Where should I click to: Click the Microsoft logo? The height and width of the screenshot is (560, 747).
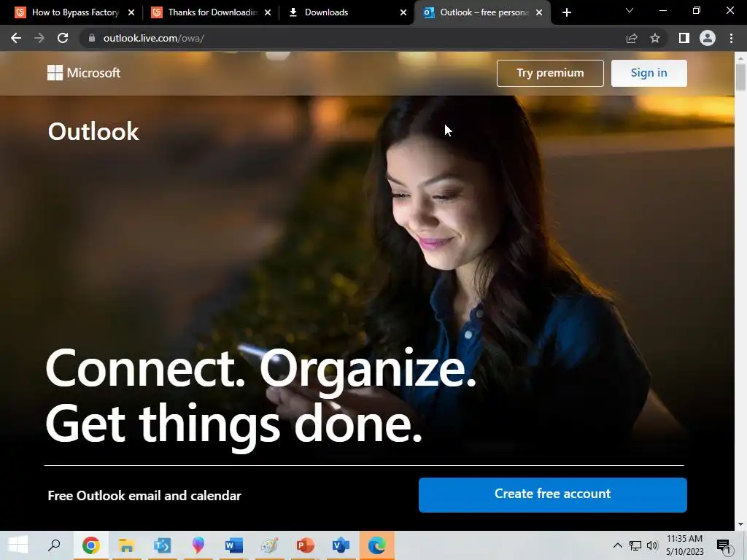(84, 73)
